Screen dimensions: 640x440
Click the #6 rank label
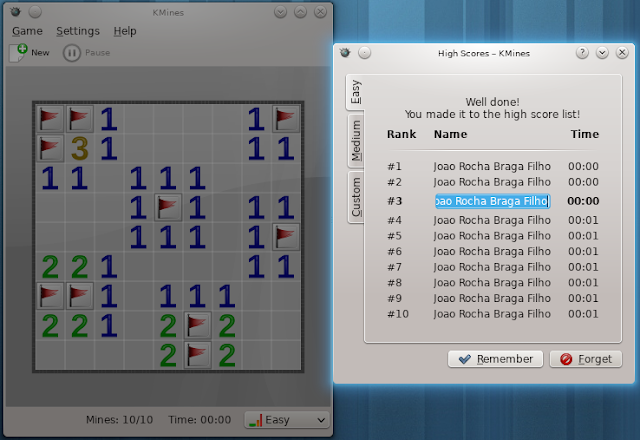[x=395, y=251]
